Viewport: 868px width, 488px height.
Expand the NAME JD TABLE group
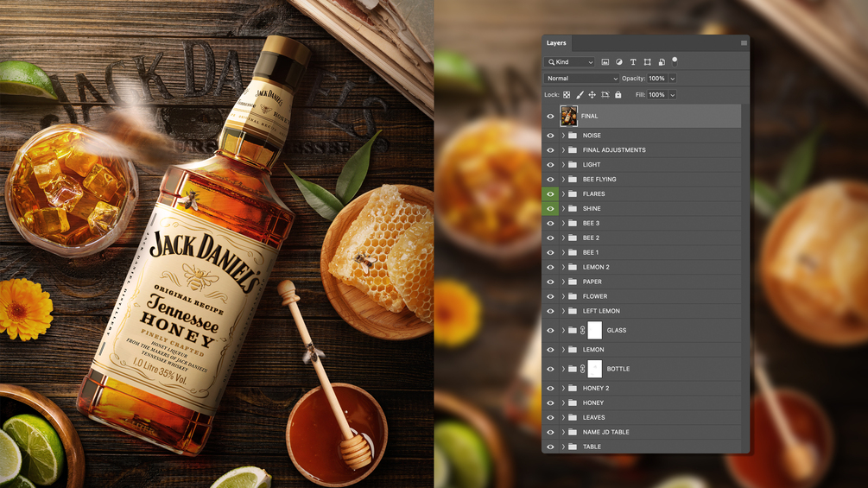coord(563,432)
